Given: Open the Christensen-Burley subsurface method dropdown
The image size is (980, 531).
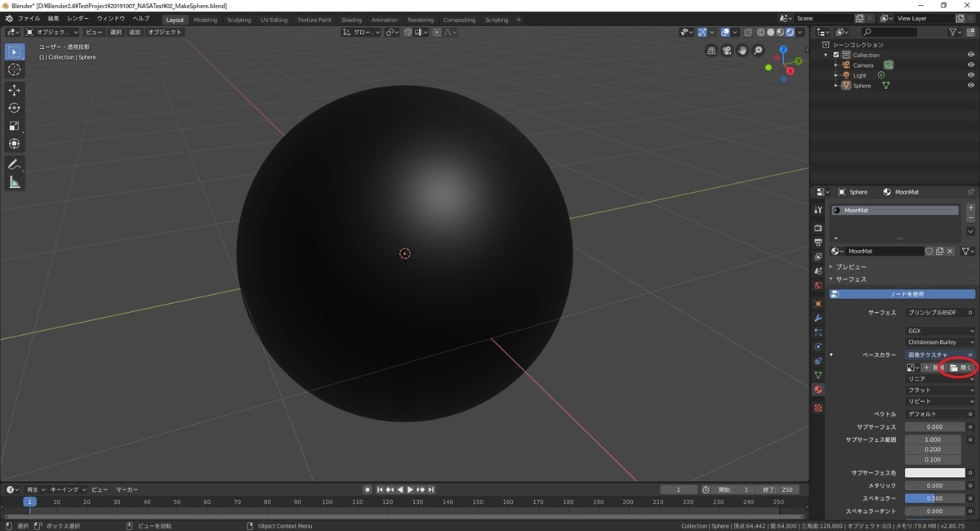Looking at the screenshot, I should click(941, 342).
